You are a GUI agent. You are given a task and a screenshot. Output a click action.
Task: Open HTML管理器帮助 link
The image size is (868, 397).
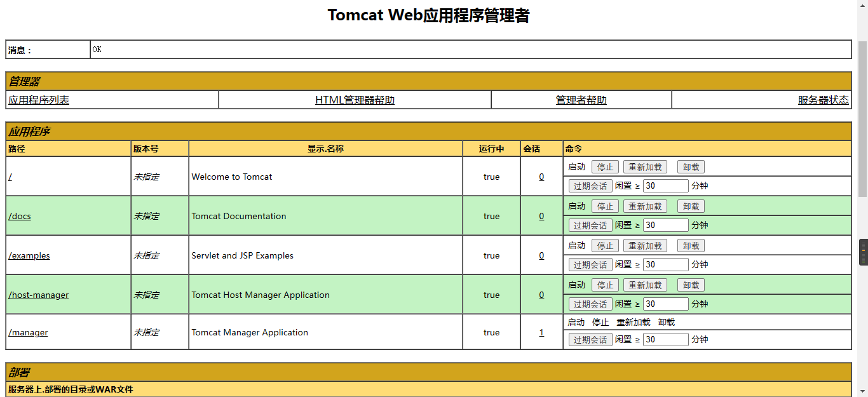pyautogui.click(x=355, y=100)
